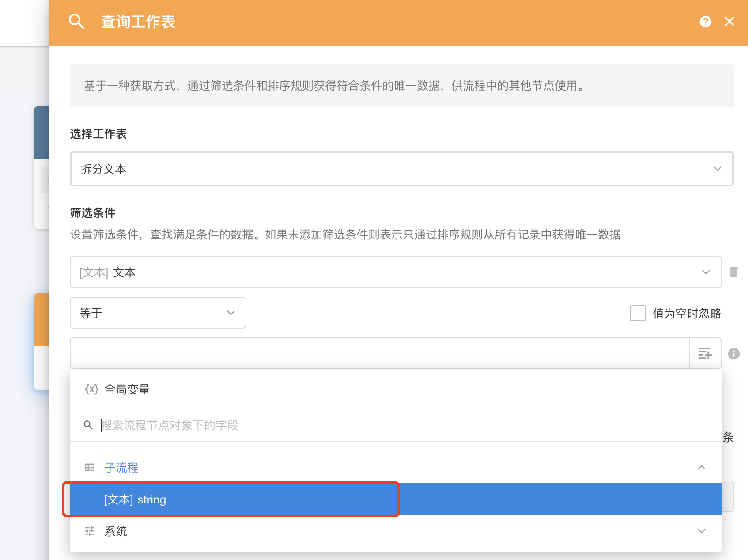Delete the filter condition with trash icon
Screen dimensions: 748x560
[733, 272]
